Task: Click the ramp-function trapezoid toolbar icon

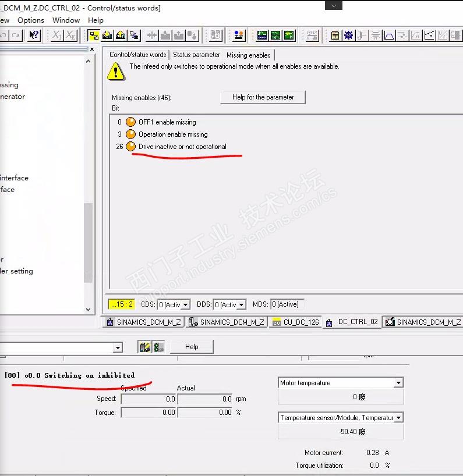Action: pyautogui.click(x=389, y=35)
